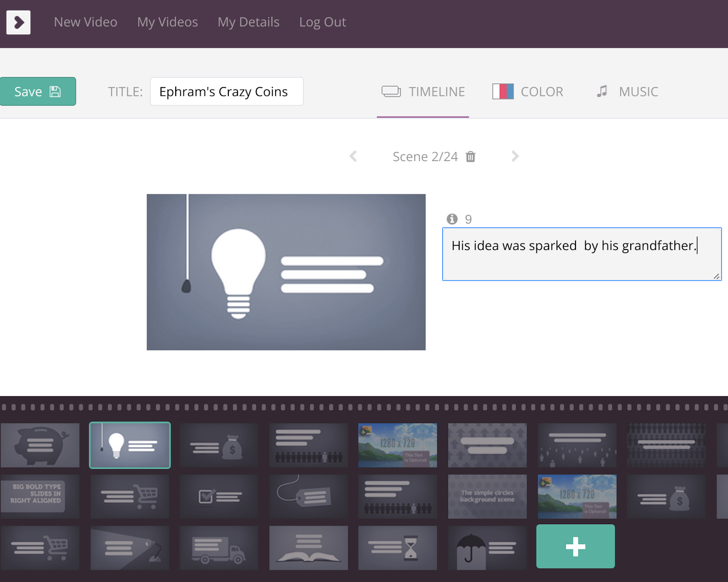The image size is (728, 582).
Task: Select the scattered people scene thumbnail
Action: click(577, 445)
